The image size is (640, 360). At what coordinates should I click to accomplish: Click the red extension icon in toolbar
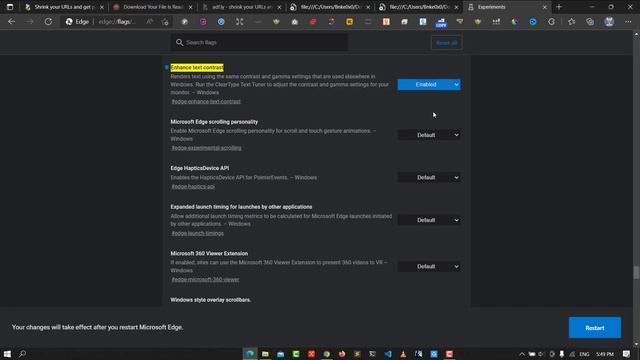tap(313, 22)
